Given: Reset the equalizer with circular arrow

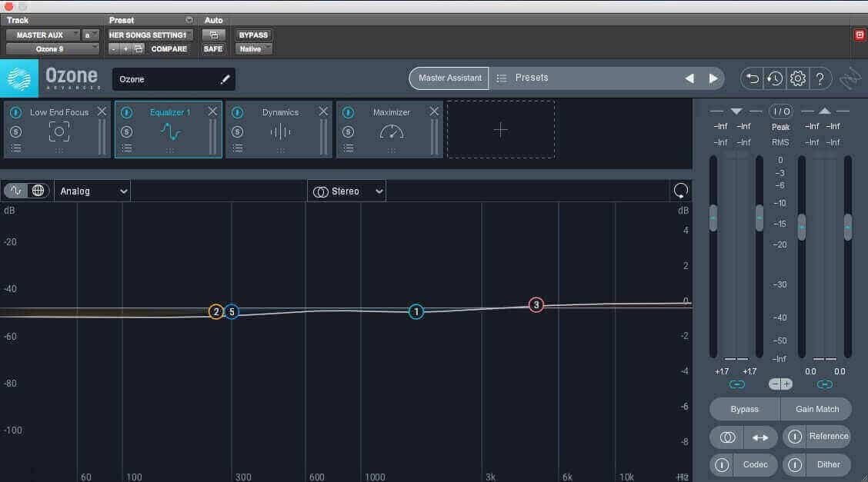Looking at the screenshot, I should click(681, 191).
